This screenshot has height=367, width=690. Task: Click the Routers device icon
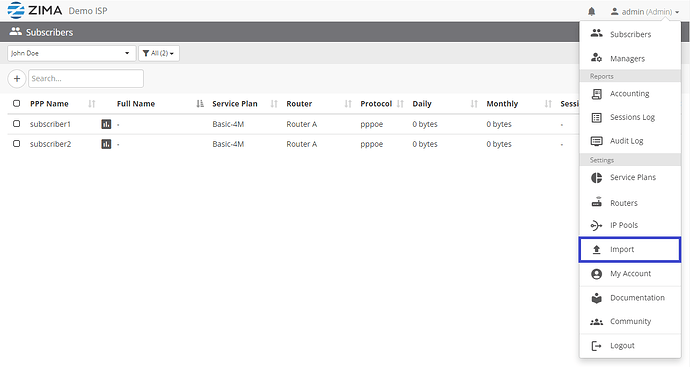tap(596, 202)
